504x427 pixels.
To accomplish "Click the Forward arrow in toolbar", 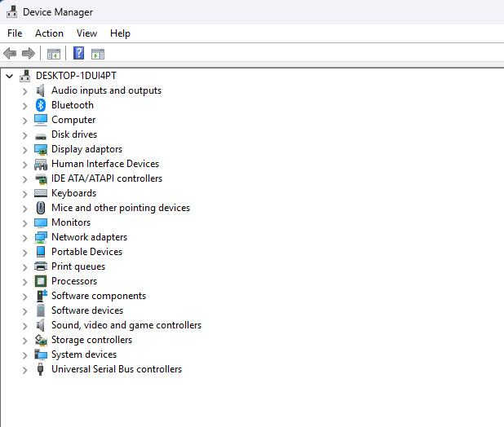I will click(29, 54).
